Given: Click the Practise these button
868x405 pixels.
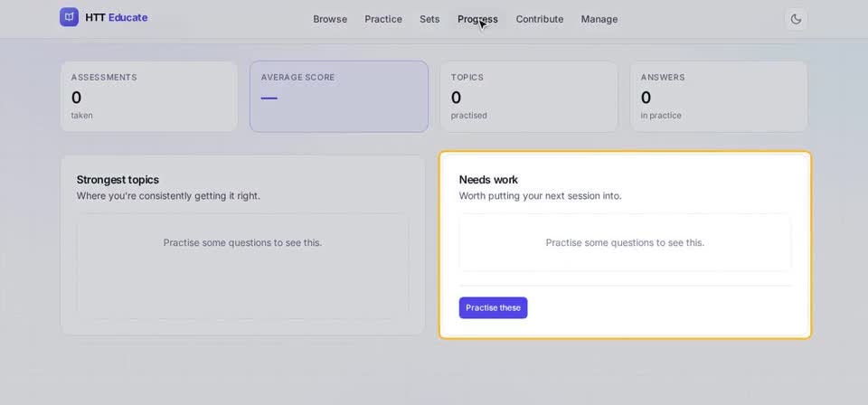Looking at the screenshot, I should 494,307.
